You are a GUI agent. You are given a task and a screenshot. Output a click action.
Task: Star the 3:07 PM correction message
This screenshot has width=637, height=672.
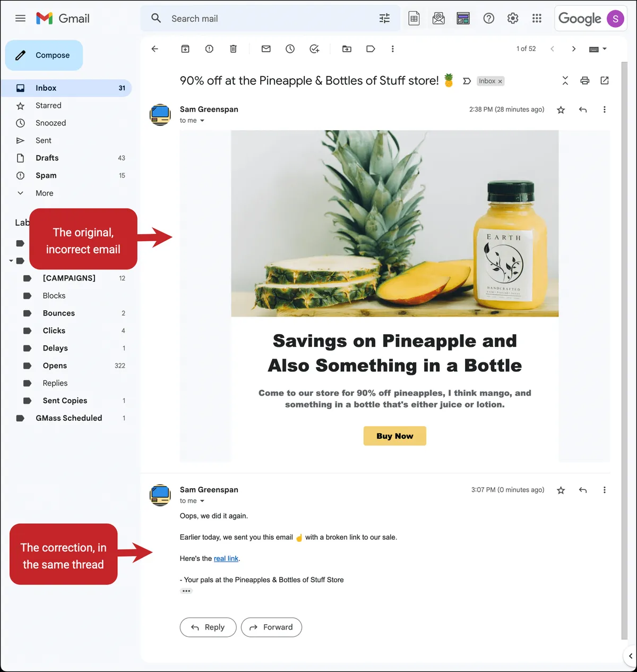[x=561, y=490]
